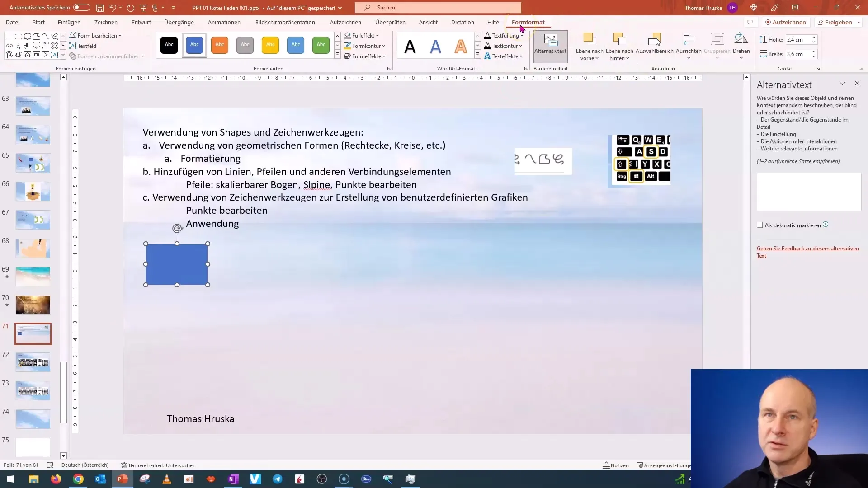This screenshot has width=868, height=488.
Task: Open Notizen notes pane
Action: click(x=616, y=465)
